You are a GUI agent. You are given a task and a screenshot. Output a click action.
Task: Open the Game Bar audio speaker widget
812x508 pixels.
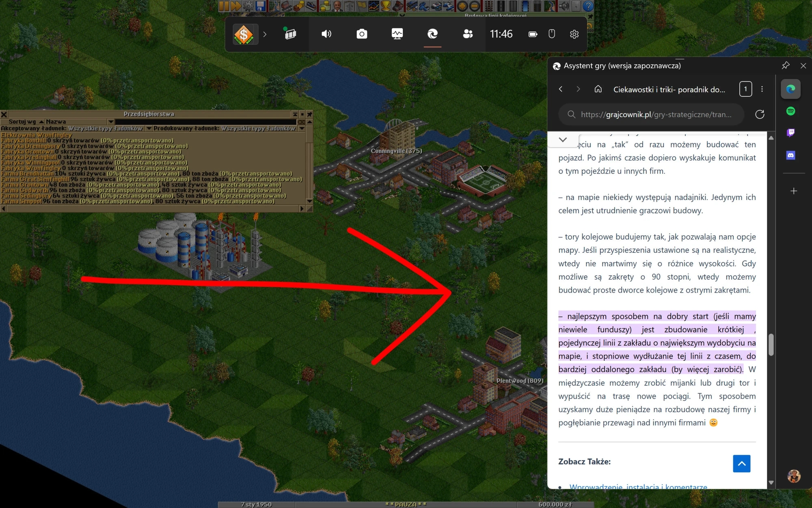pos(326,34)
